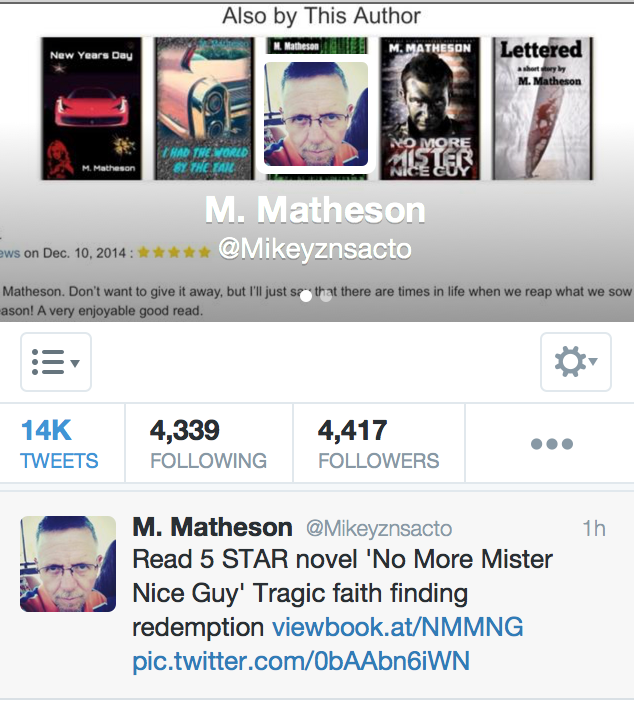The width and height of the screenshot is (634, 706).
Task: Select the No More Mister Nice Guy cover
Action: (430, 109)
